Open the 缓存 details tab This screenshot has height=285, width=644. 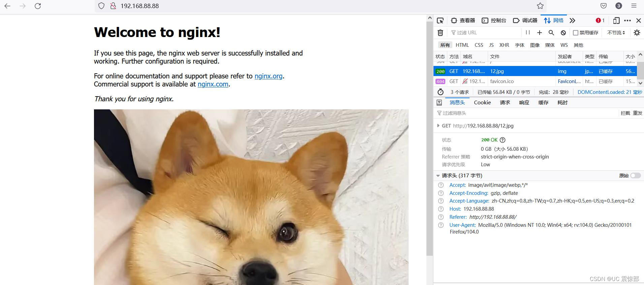pos(543,102)
